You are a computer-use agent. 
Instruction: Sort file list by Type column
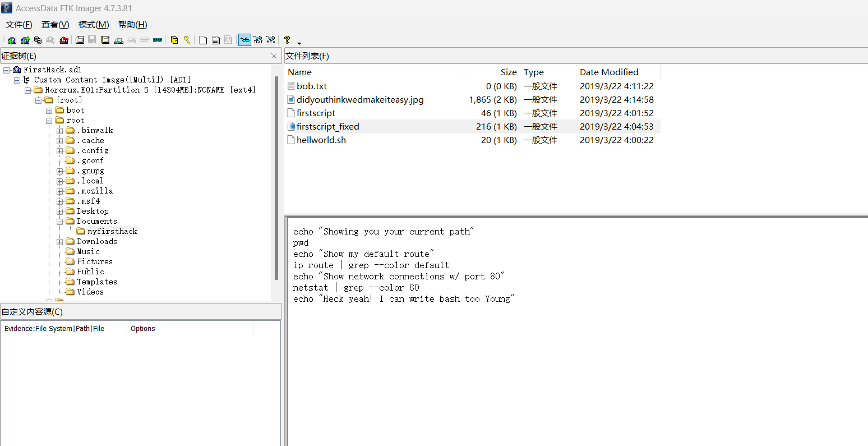click(x=548, y=72)
